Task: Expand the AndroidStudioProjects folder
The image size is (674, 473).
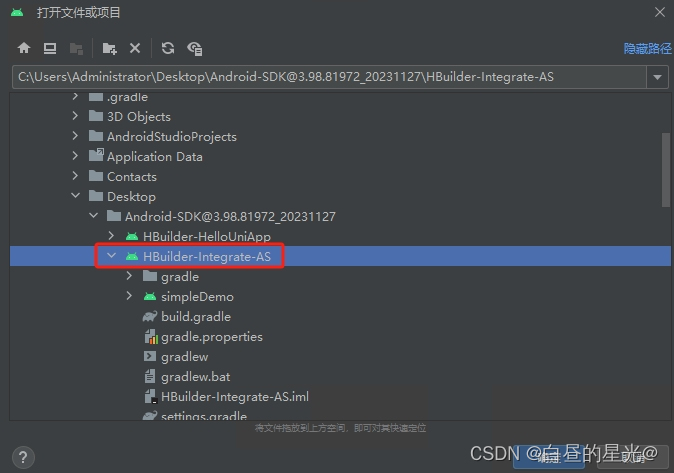Action: pos(75,136)
